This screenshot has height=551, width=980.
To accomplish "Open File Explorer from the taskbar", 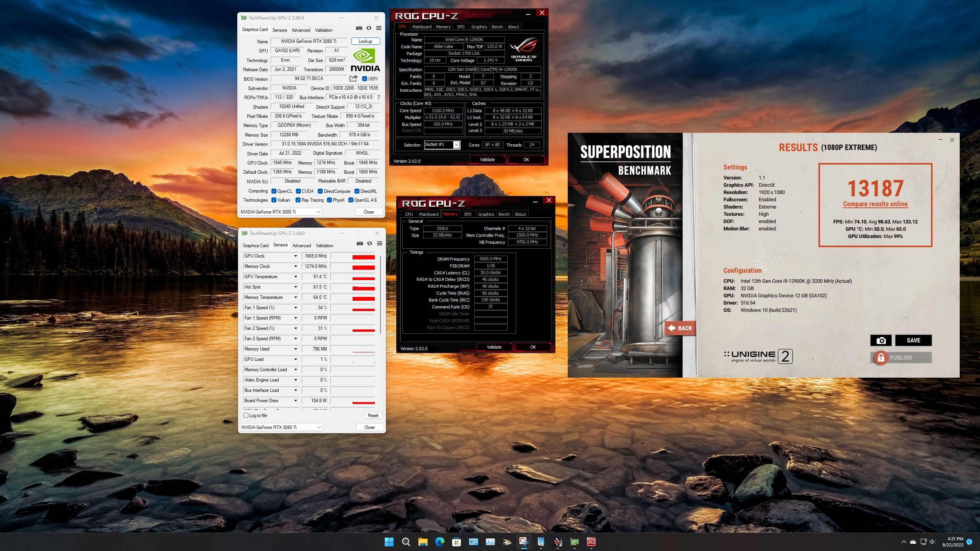I will [423, 542].
